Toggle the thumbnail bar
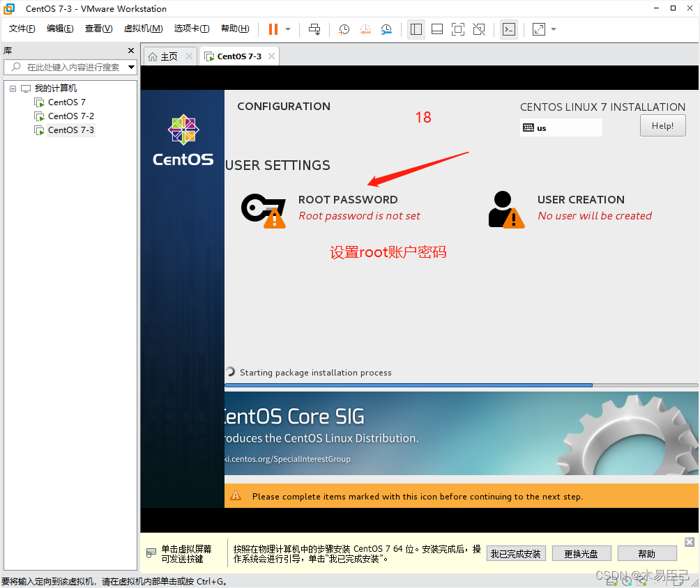 pos(437,29)
